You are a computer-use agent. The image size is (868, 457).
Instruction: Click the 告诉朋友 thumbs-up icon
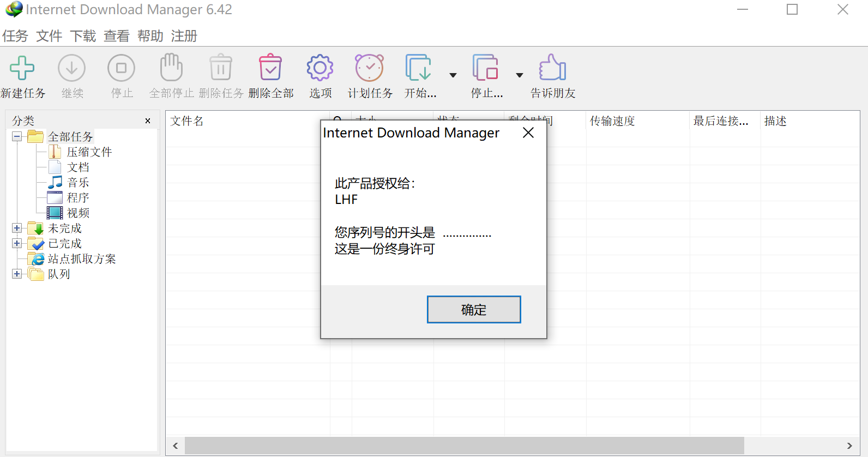point(552,68)
